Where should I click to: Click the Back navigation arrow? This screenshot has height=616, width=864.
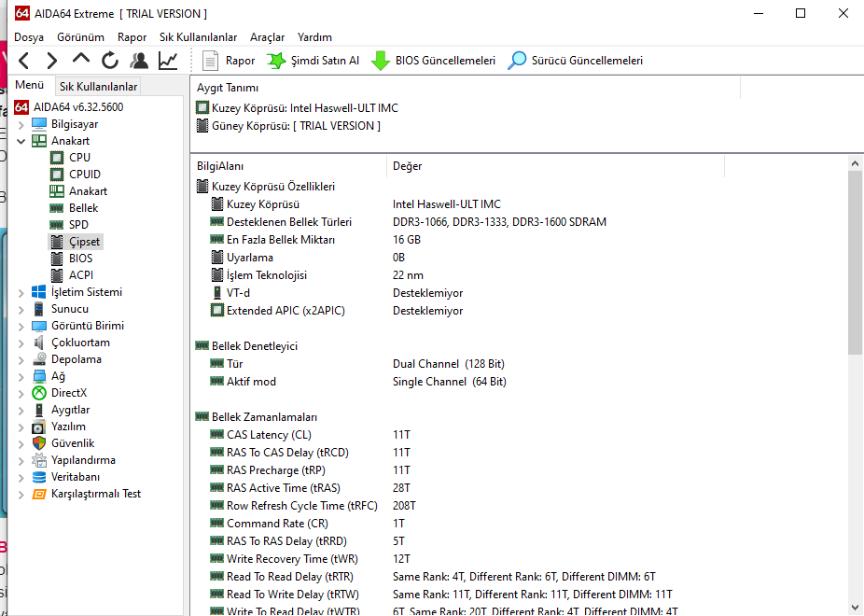click(24, 61)
